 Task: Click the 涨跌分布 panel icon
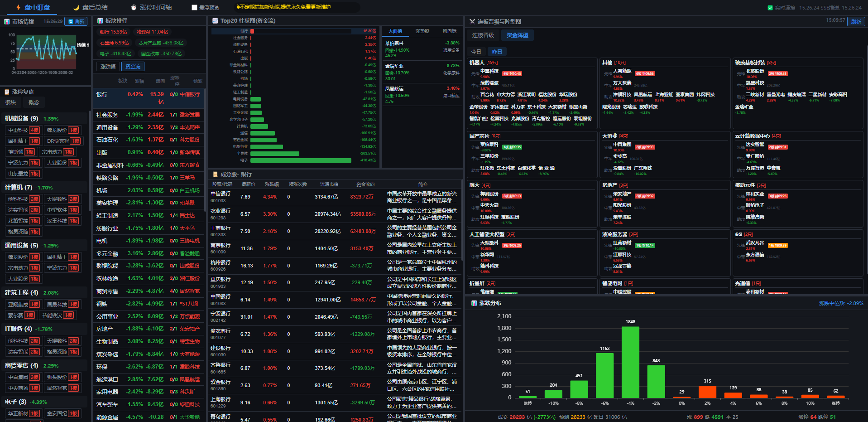(474, 303)
